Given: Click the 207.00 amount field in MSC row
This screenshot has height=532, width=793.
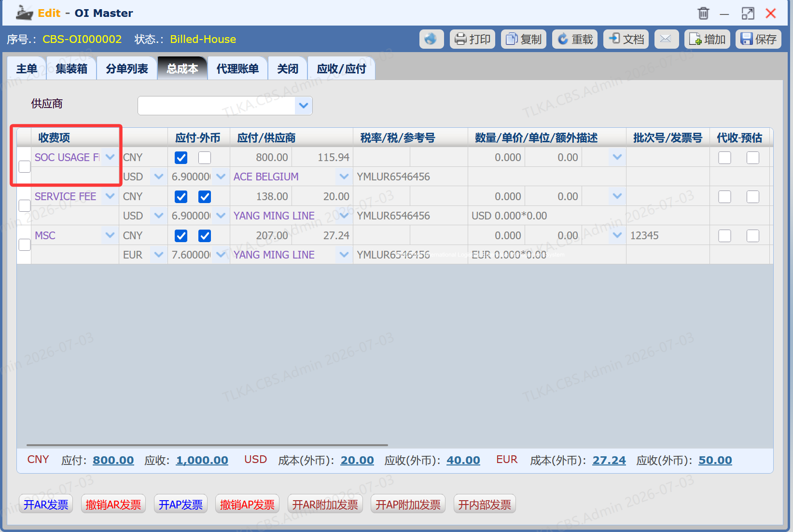Looking at the screenshot, I should 261,235.
